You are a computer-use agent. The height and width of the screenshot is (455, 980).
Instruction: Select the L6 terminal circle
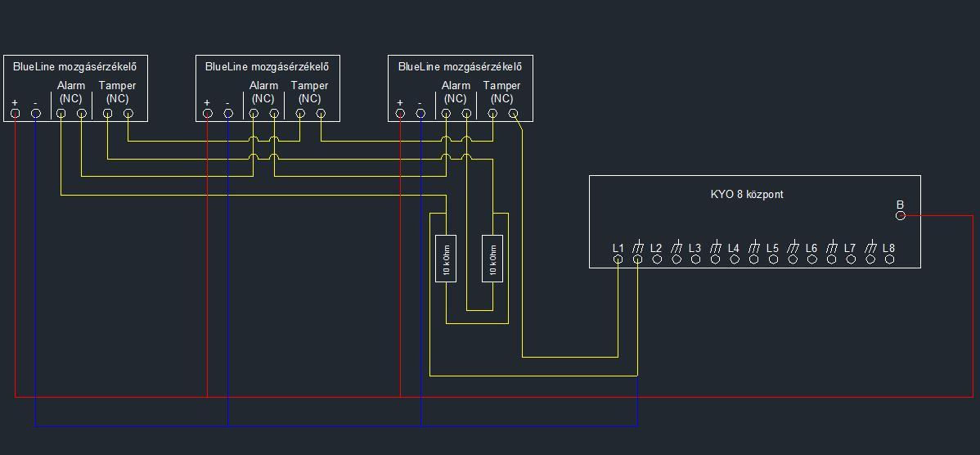click(x=811, y=259)
